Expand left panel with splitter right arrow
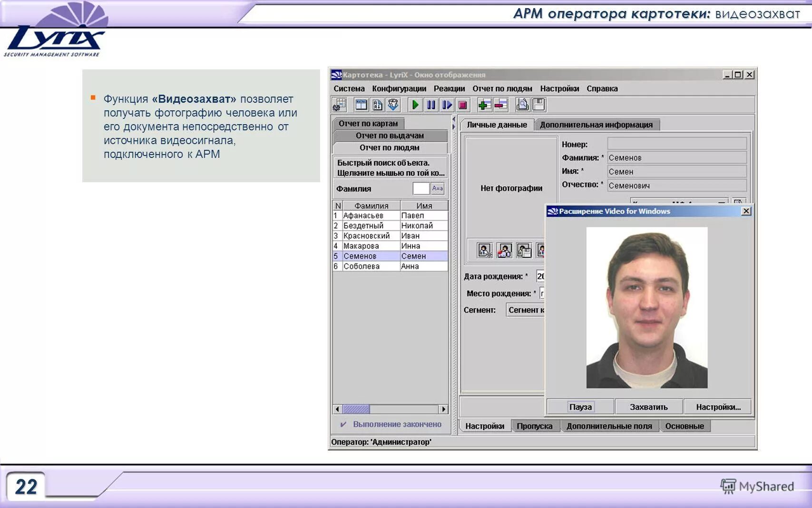Image resolution: width=812 pixels, height=508 pixels. [454, 127]
